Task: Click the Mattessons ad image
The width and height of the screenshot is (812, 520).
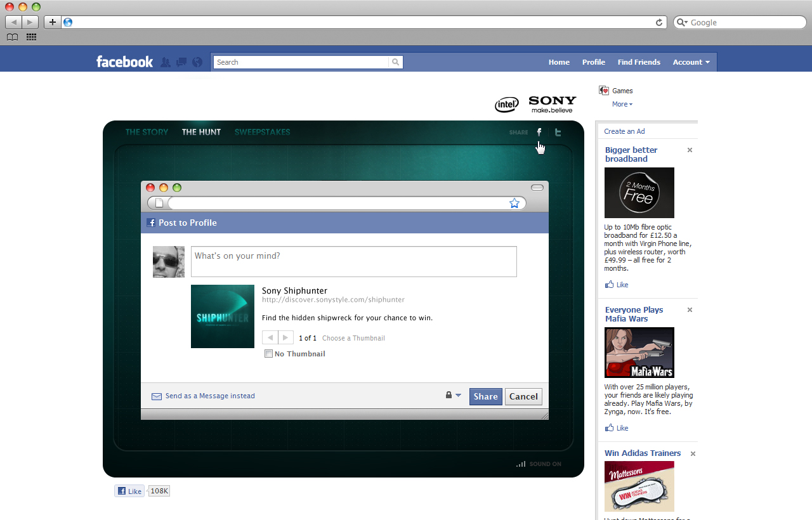Action: click(x=639, y=486)
